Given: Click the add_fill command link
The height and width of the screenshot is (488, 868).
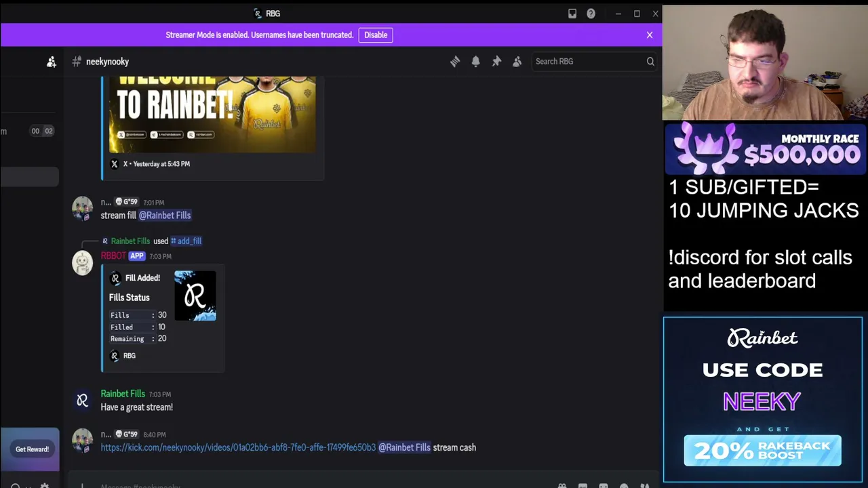Looking at the screenshot, I should 186,241.
